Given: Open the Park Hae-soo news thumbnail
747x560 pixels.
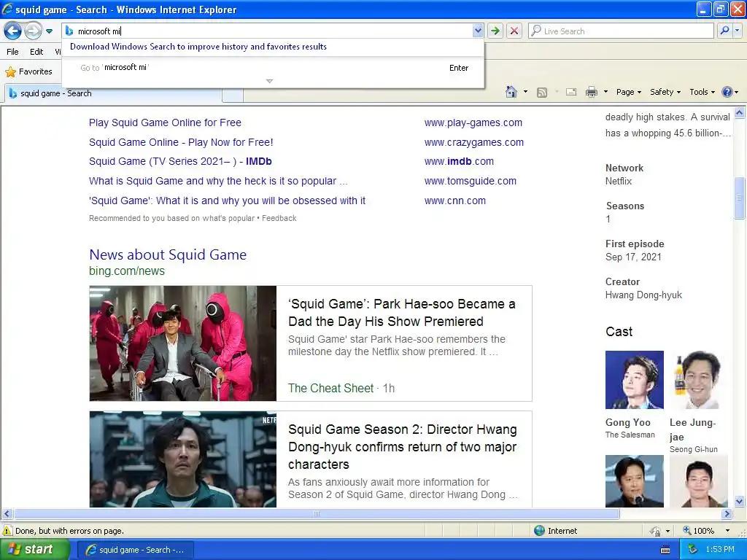Looking at the screenshot, I should point(183,343).
